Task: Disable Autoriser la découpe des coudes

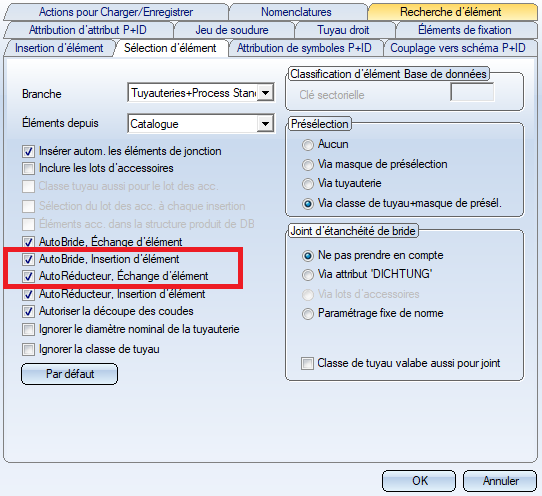Action: pos(28,311)
